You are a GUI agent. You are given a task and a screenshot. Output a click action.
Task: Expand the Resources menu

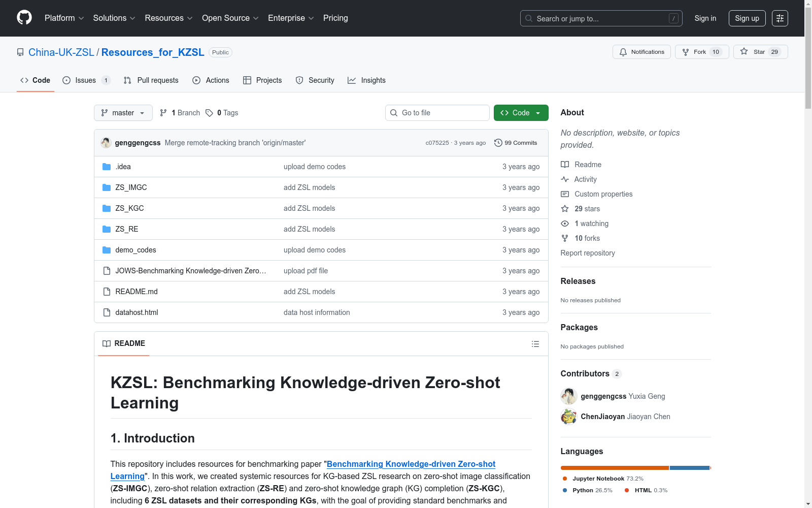(x=169, y=18)
